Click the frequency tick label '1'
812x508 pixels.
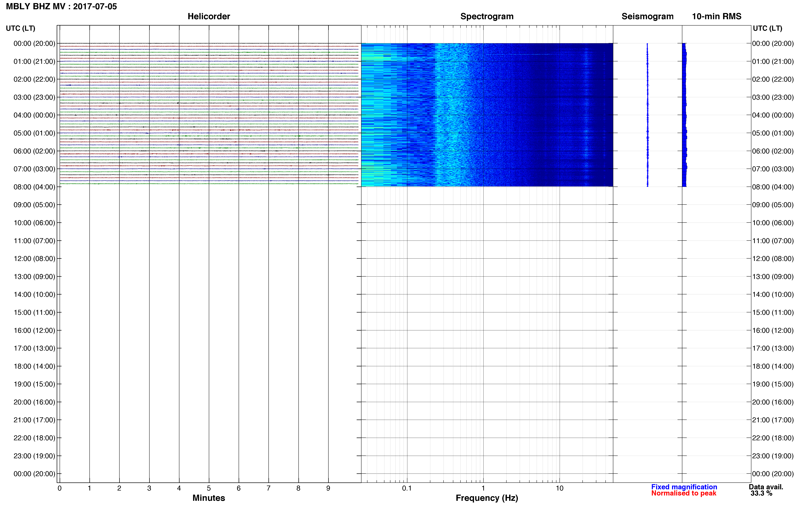tap(483, 488)
